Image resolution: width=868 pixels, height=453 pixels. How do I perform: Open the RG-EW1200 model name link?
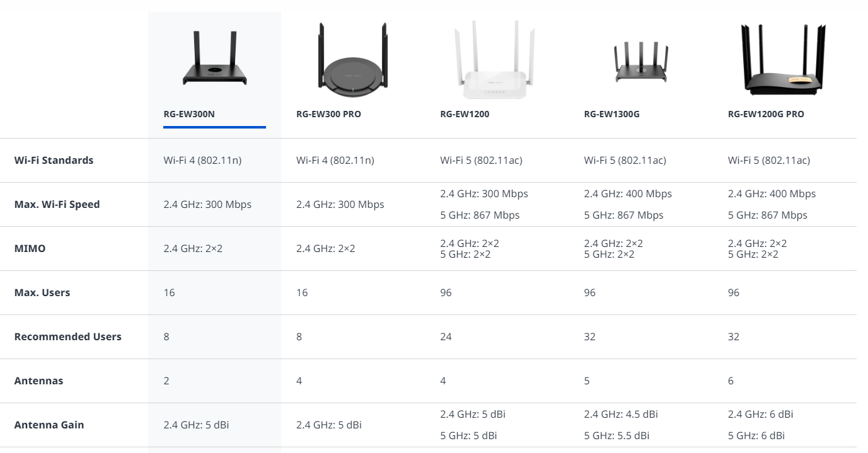point(465,115)
